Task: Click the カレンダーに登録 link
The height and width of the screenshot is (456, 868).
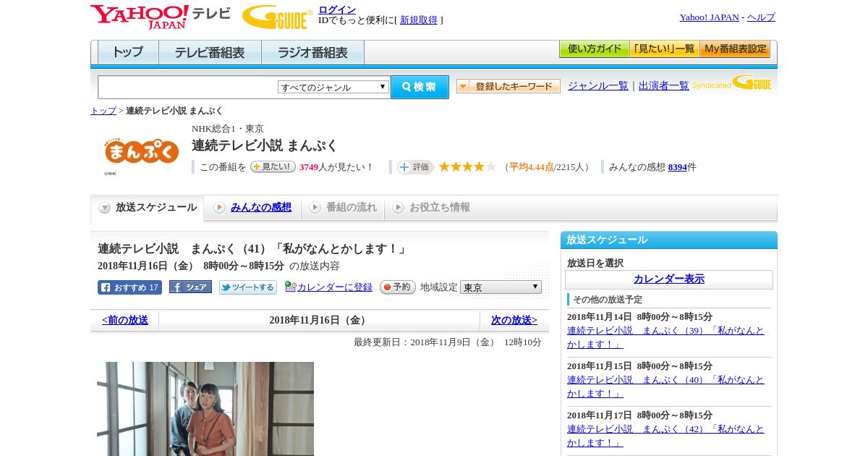Action: (x=335, y=287)
